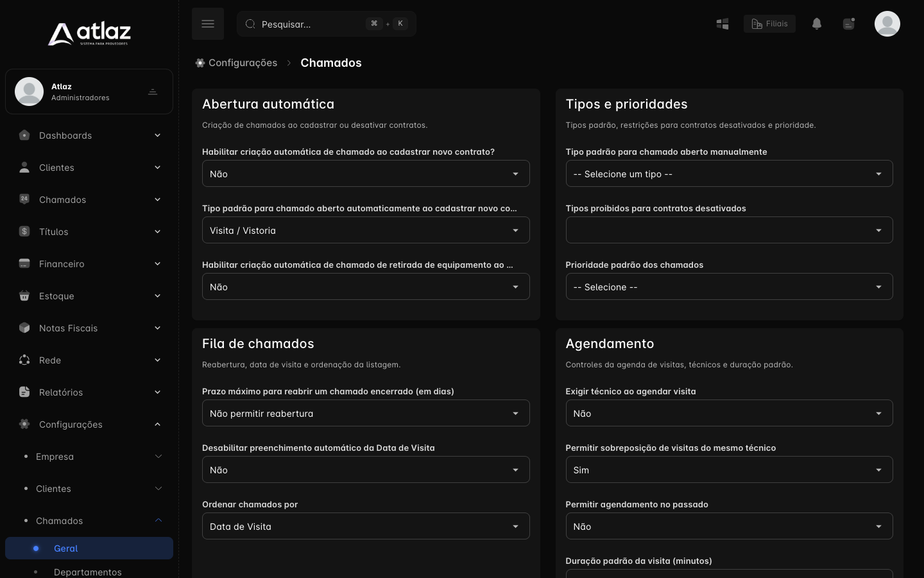Open the Relatórios menu

click(89, 392)
